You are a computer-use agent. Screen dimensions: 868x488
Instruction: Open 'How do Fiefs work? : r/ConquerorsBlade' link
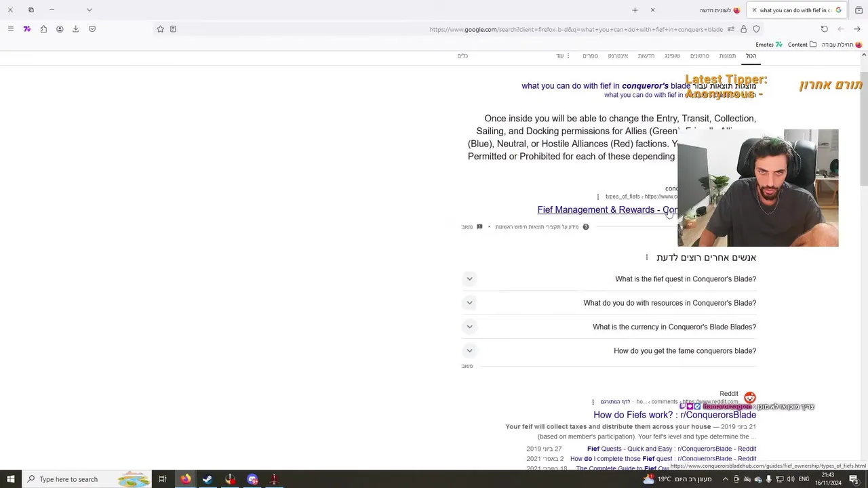(x=675, y=415)
